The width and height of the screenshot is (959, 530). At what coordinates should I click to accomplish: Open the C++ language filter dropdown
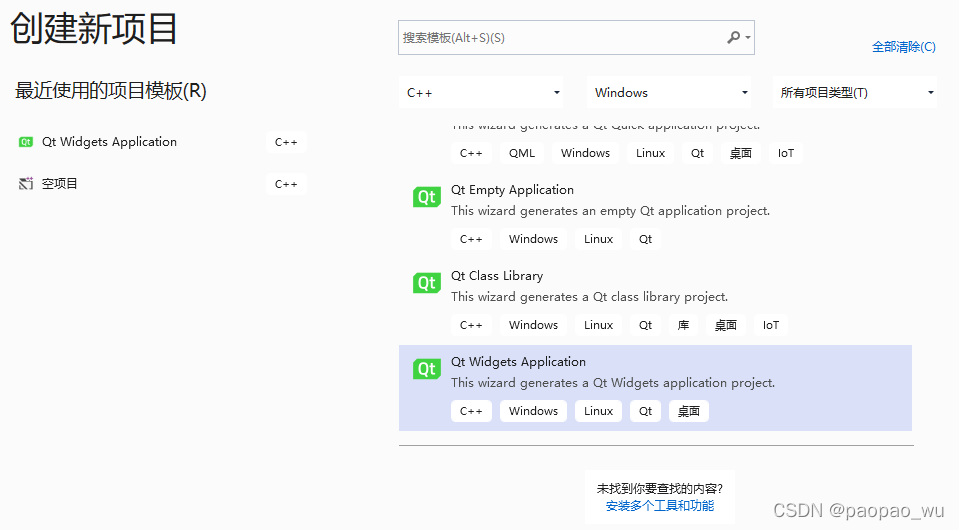click(481, 92)
